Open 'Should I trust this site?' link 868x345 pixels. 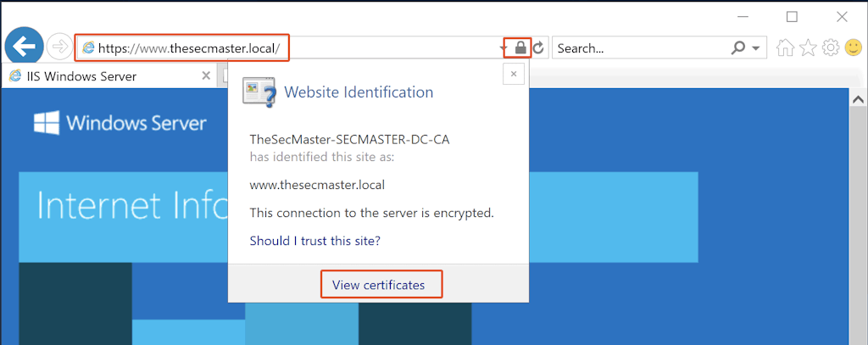coord(315,241)
